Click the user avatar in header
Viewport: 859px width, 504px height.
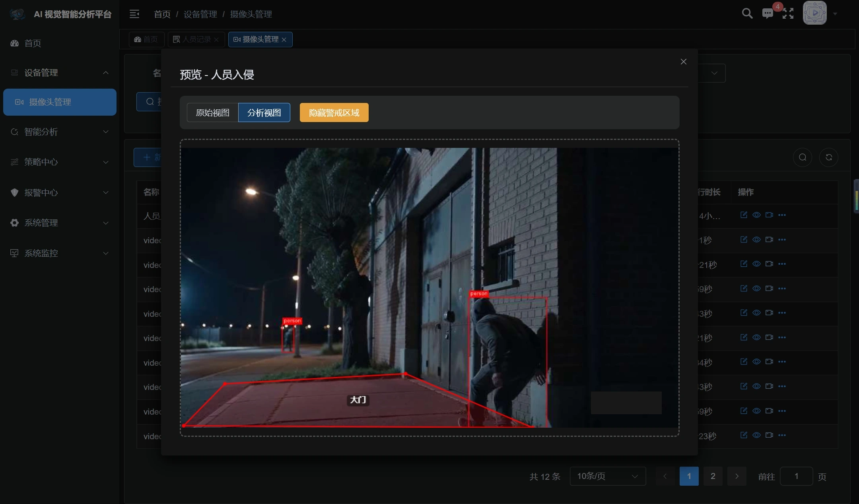click(814, 13)
